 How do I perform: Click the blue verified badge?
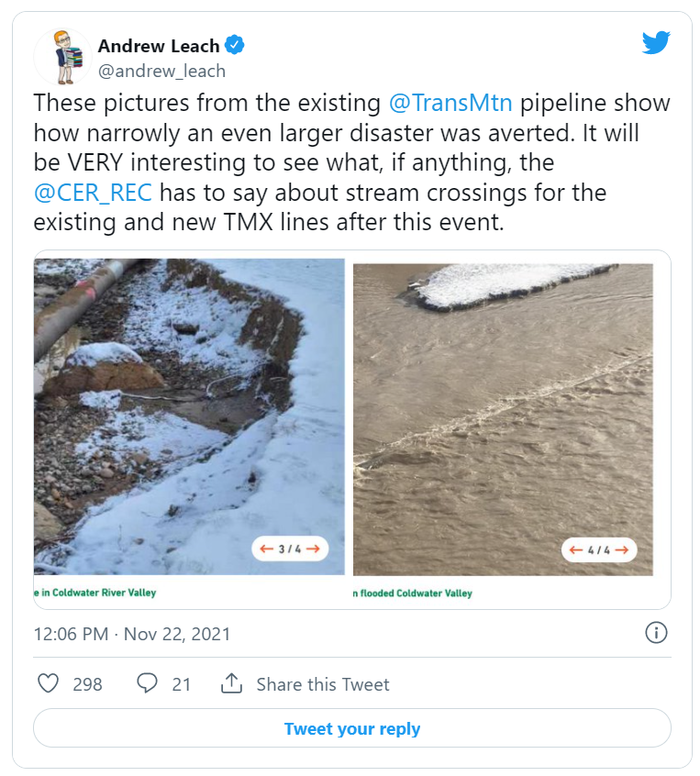coord(235,45)
